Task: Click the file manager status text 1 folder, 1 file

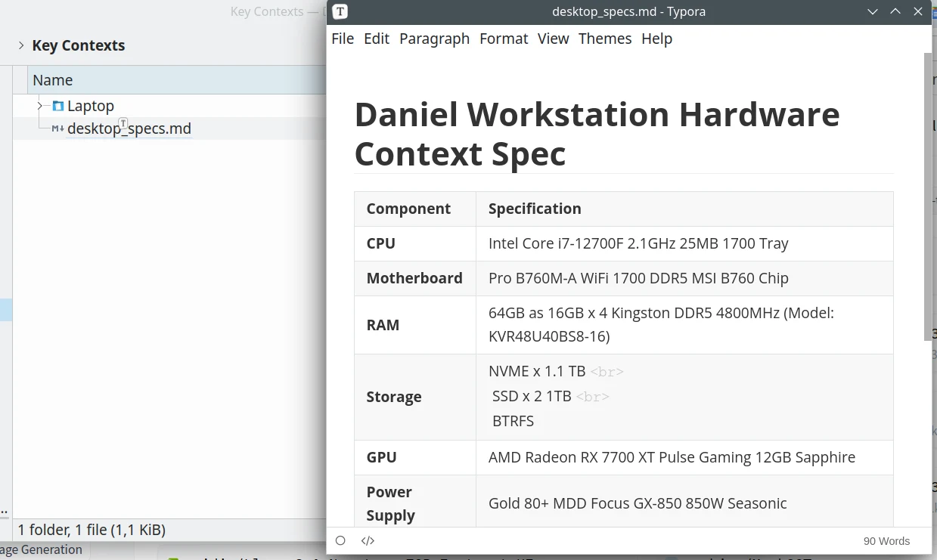Action: [x=92, y=531]
